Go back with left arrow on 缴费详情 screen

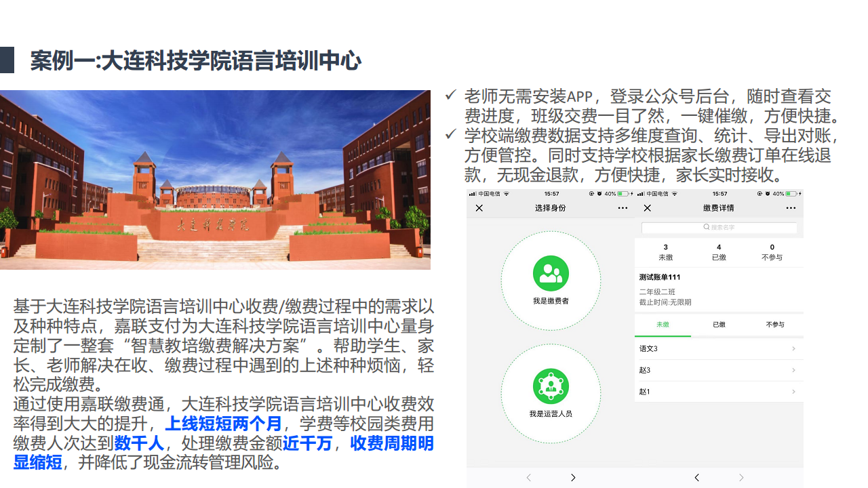tap(696, 478)
